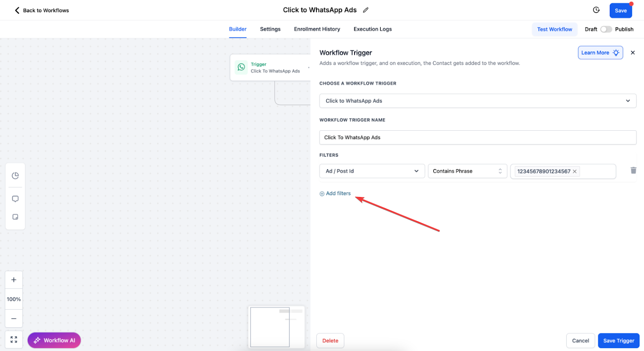
Task: Click the Test Workflow button
Action: [554, 29]
